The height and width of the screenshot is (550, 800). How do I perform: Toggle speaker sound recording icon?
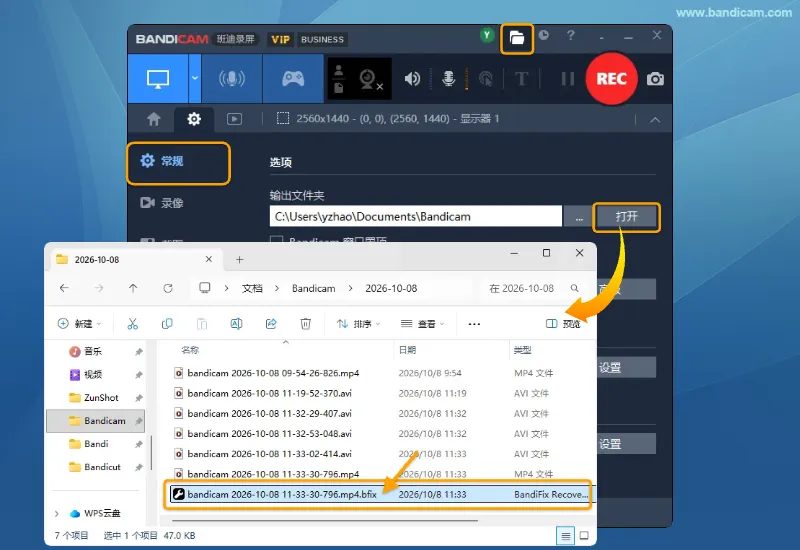click(x=412, y=79)
